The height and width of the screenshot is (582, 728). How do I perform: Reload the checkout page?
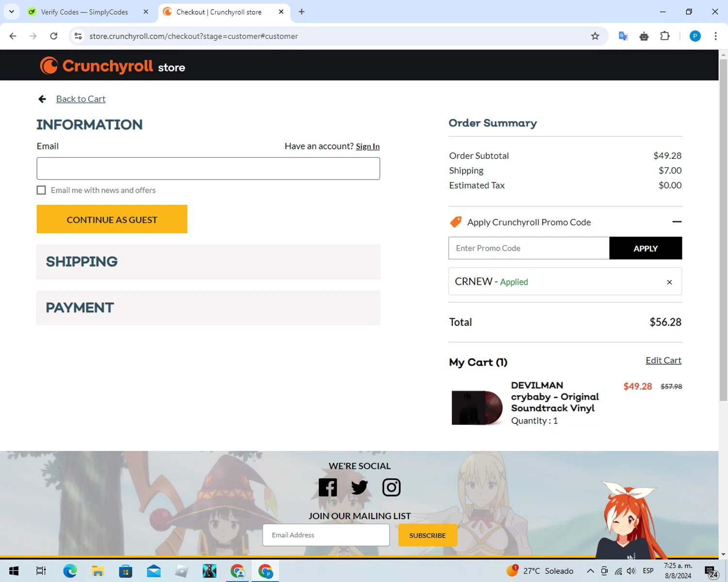click(x=54, y=36)
